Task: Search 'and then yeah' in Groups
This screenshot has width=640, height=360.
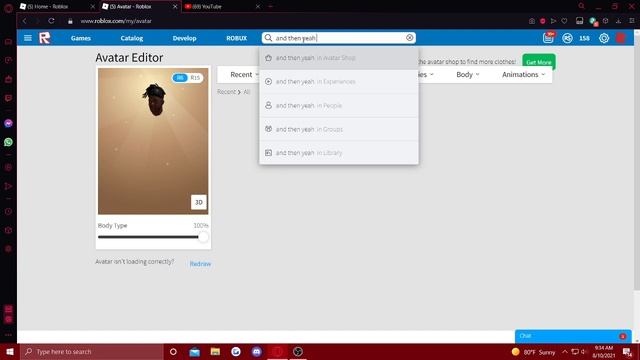Action: coord(339,129)
